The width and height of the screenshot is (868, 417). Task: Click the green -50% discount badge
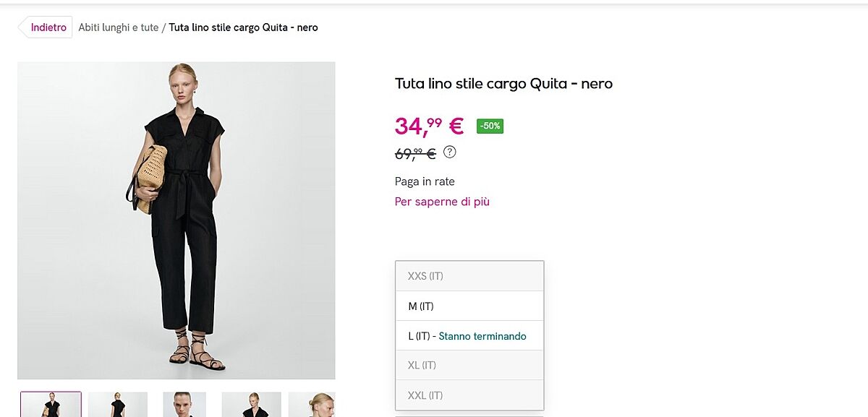(490, 126)
